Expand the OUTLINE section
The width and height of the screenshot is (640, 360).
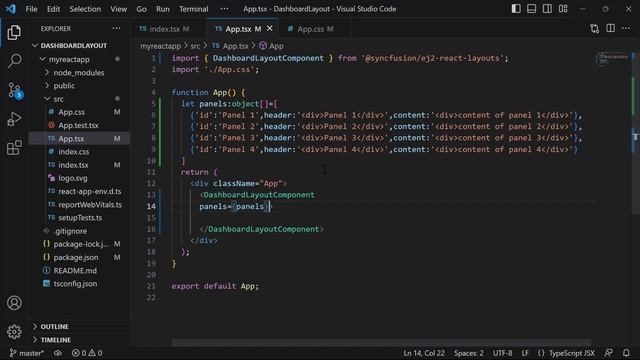click(54, 327)
